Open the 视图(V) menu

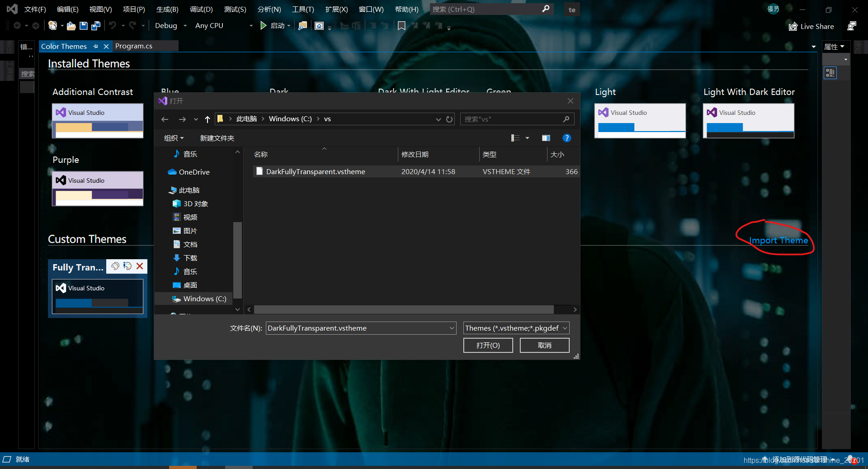pyautogui.click(x=100, y=9)
